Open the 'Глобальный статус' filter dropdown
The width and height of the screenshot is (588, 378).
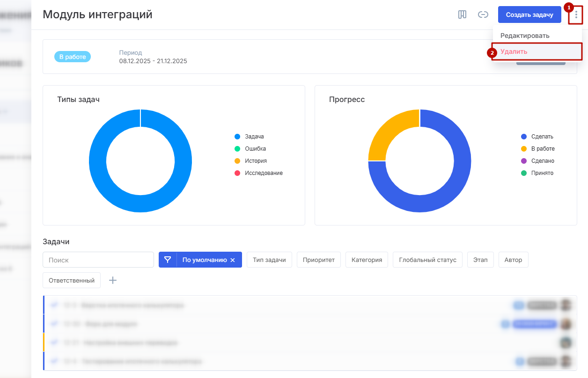427,260
